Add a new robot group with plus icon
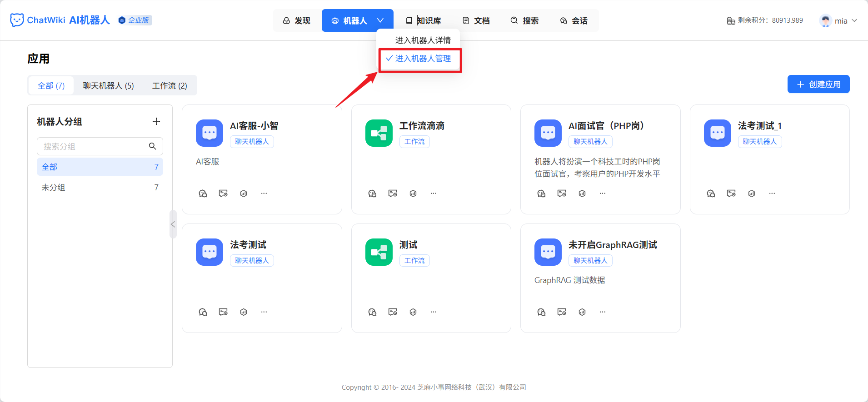868x402 pixels. pyautogui.click(x=156, y=121)
